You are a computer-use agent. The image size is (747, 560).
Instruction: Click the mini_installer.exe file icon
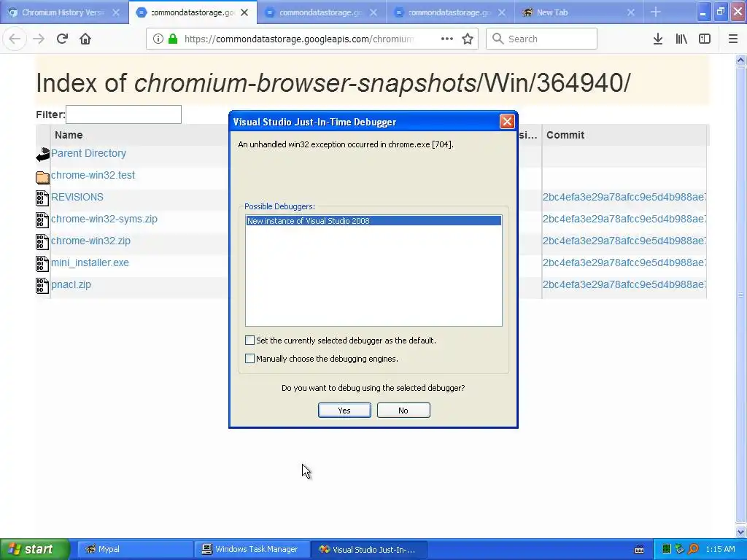coord(42,263)
